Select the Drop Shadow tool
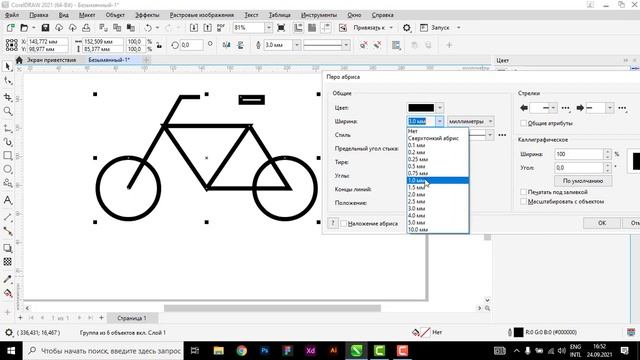Screen dimensions: 640x360 (x=7, y=248)
